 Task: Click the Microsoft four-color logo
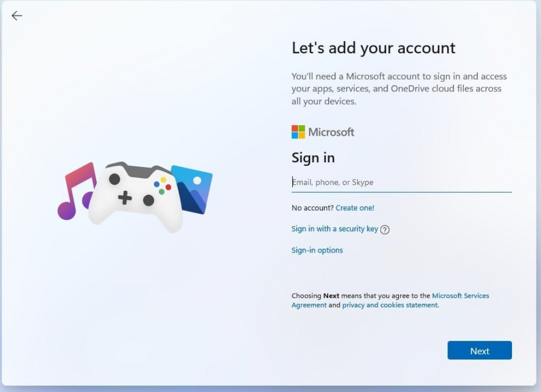coord(298,132)
